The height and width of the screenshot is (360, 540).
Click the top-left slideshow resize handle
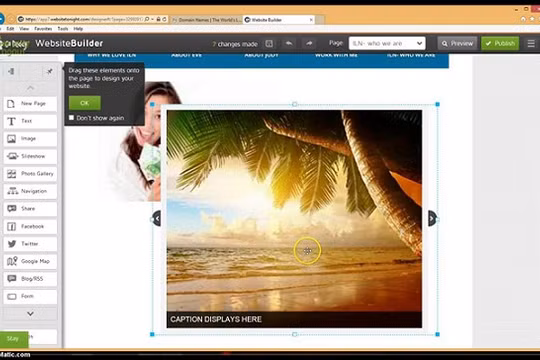[x=152, y=104]
